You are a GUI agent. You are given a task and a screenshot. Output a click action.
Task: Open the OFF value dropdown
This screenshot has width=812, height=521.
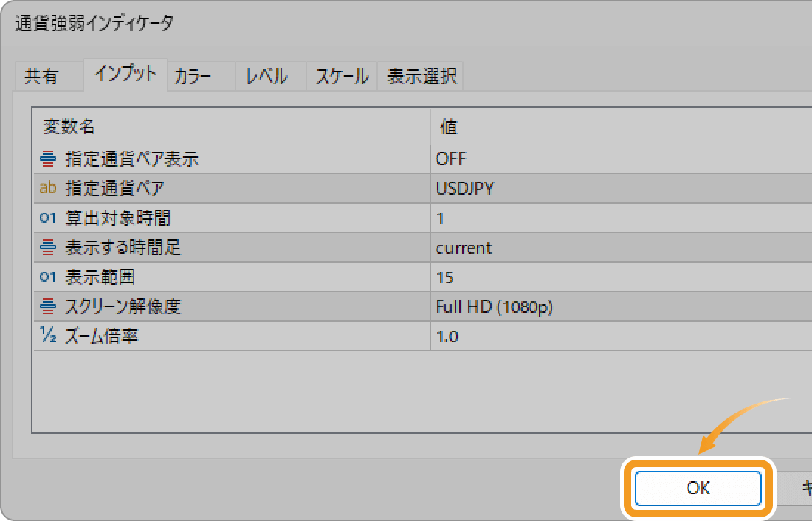click(x=621, y=159)
